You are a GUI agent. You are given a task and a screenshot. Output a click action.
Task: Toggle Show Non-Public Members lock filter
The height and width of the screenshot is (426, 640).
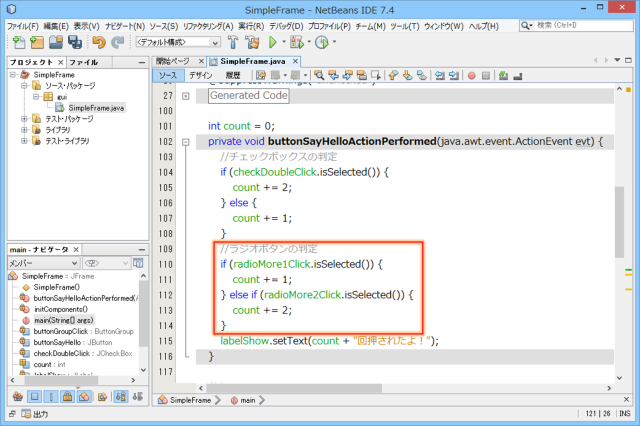[x=67, y=396]
